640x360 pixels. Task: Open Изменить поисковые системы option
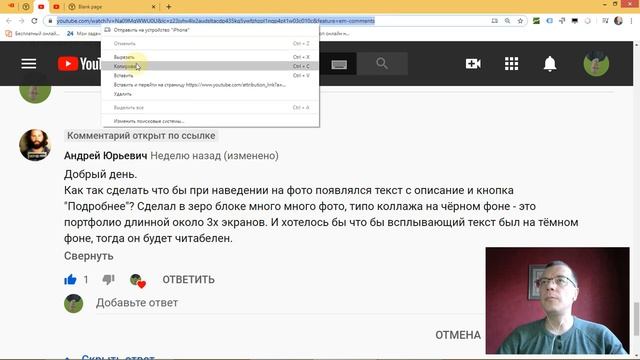(x=210, y=121)
